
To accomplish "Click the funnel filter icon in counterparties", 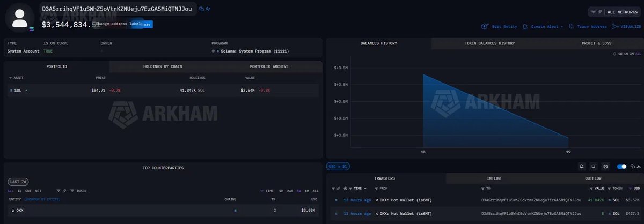I will coord(58,191).
